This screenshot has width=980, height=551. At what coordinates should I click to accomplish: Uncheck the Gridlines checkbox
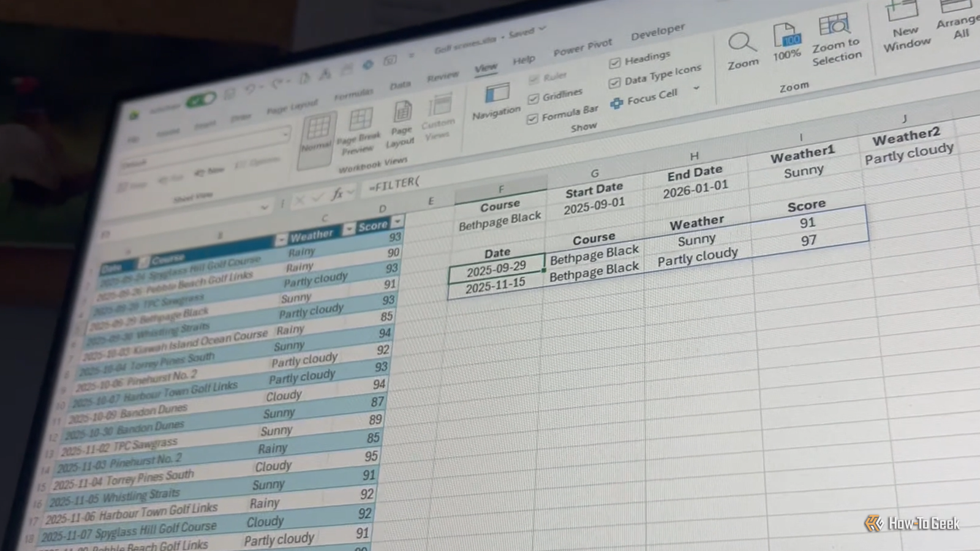tap(533, 98)
